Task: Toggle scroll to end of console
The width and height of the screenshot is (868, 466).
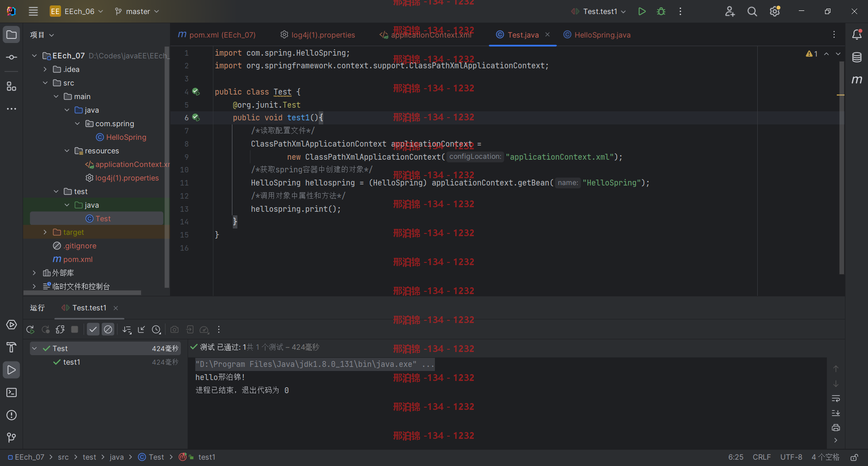Action: pos(836,413)
